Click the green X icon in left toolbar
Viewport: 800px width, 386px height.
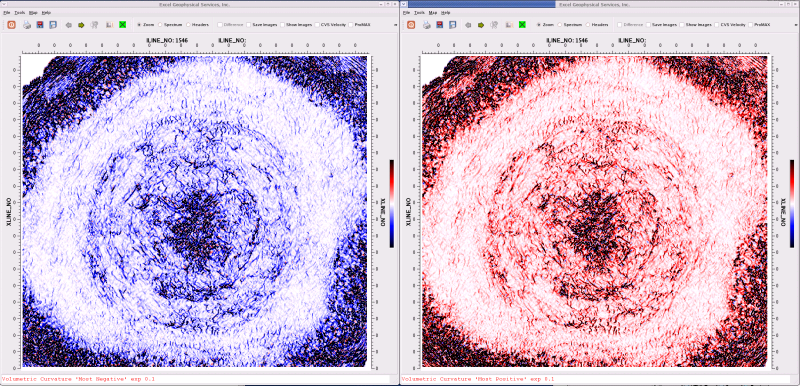coord(122,24)
